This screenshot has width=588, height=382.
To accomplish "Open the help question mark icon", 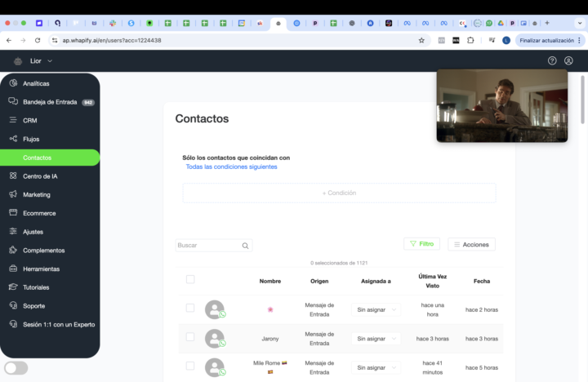I will tap(552, 60).
